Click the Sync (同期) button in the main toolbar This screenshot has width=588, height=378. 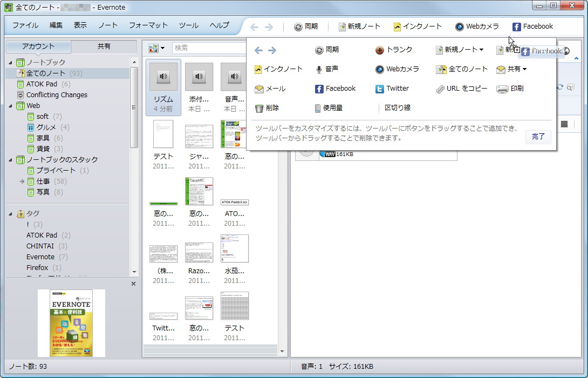(306, 26)
